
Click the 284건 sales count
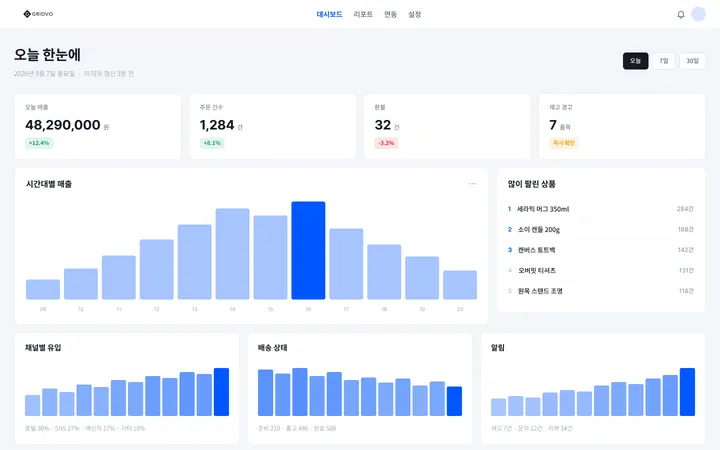coord(685,209)
